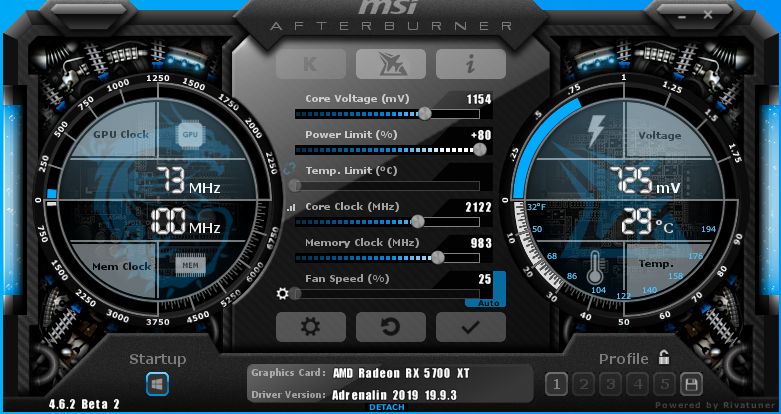Save profile with the floppy disk icon
781x414 pixels.
[x=691, y=384]
